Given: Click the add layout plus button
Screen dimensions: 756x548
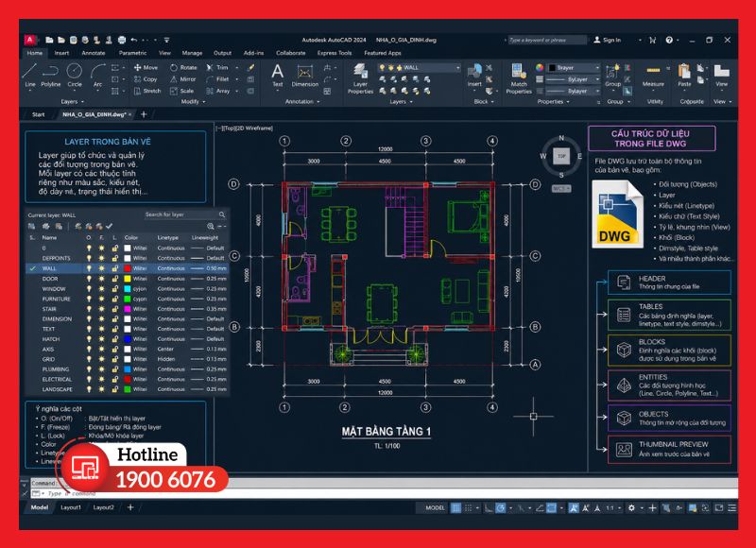Looking at the screenshot, I should pos(130,507).
